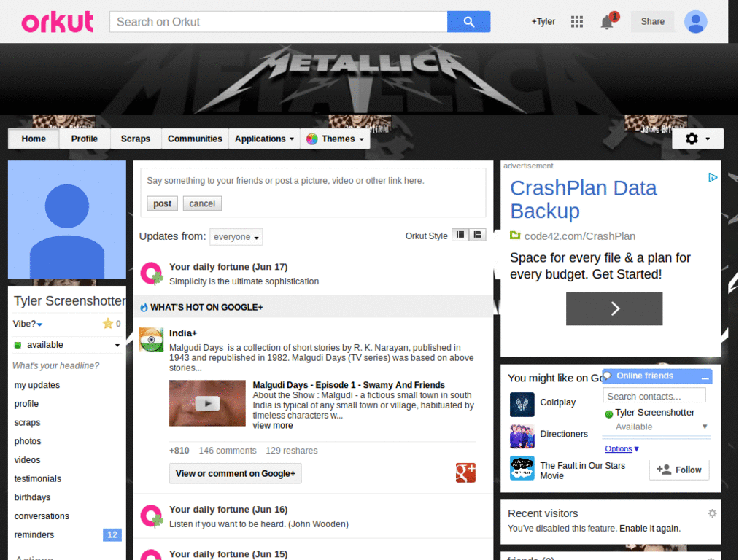
Task: Switch to Orkut Style detailed view
Action: [x=460, y=235]
